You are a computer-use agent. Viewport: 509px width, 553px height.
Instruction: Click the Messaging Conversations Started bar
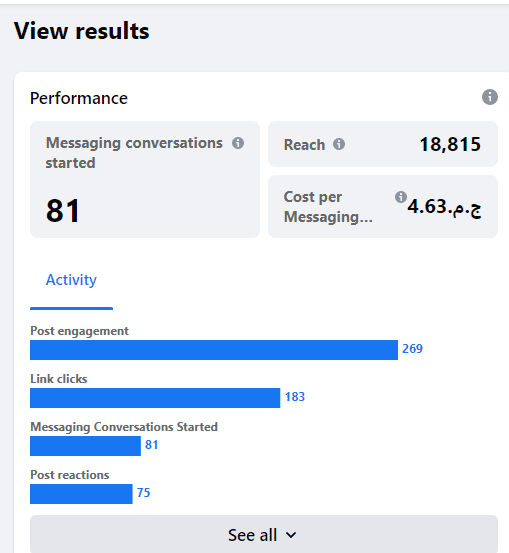tap(85, 446)
